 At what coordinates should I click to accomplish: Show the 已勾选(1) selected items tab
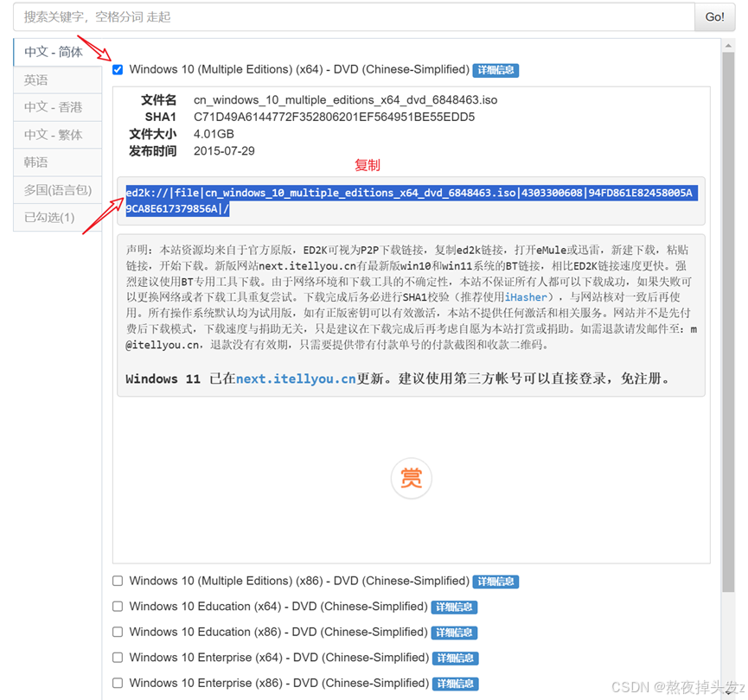click(57, 218)
